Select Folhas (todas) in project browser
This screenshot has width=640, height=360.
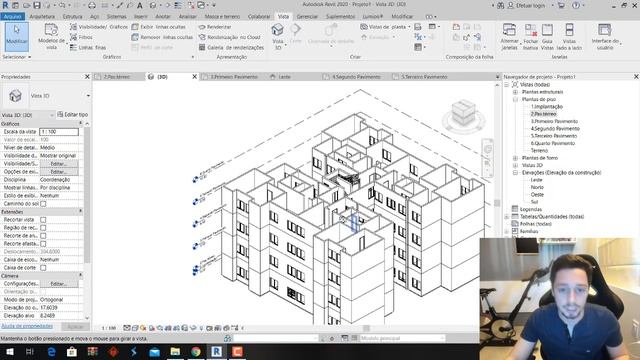click(536, 224)
